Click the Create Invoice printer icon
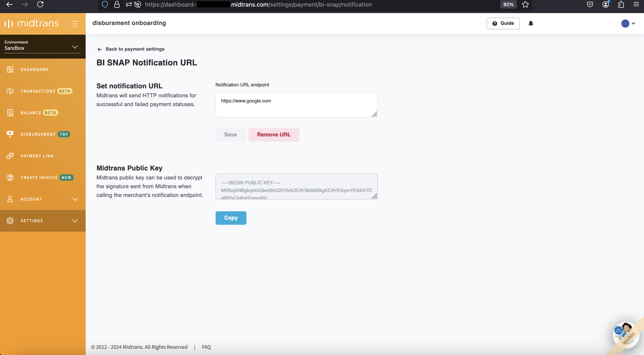This screenshot has height=355, width=644. pyautogui.click(x=10, y=177)
